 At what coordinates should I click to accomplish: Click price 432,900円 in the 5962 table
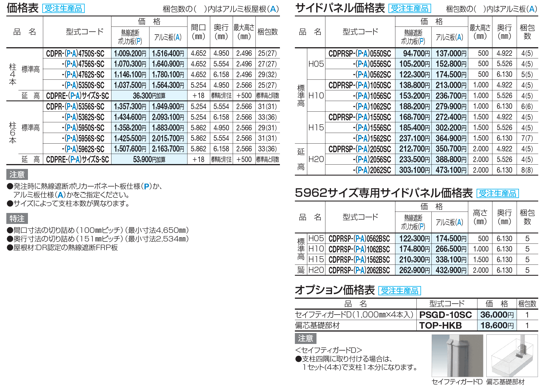coord(451,270)
